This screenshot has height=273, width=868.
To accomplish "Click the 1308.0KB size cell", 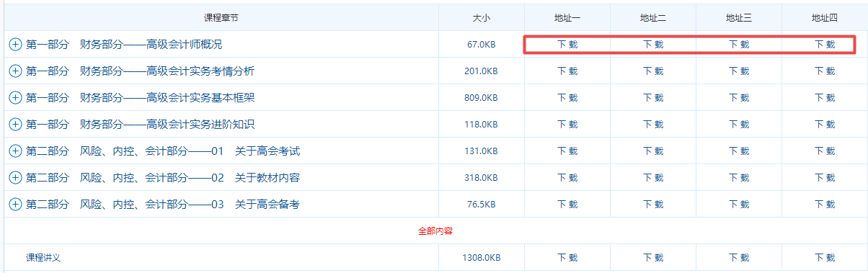I will pyautogui.click(x=482, y=258).
